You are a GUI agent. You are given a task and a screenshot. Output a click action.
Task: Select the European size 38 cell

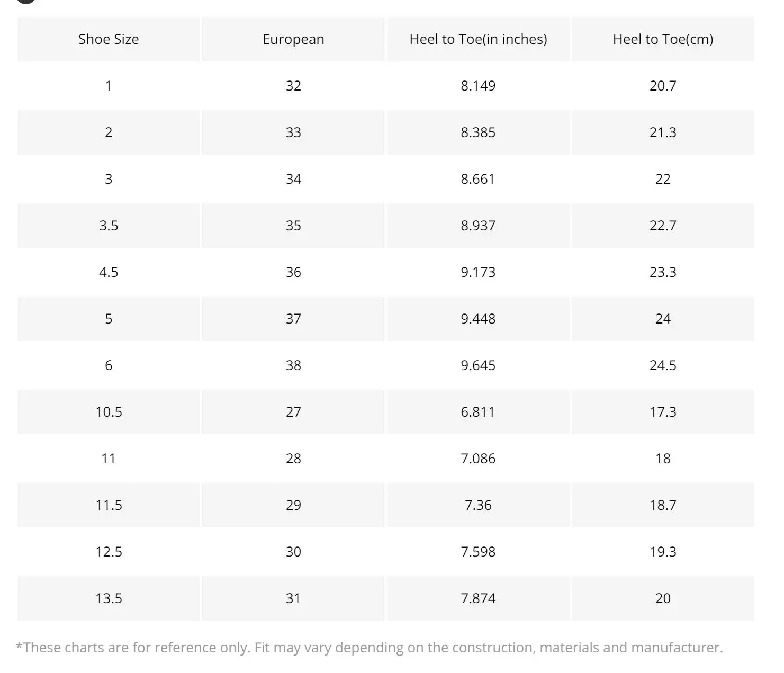tap(293, 365)
